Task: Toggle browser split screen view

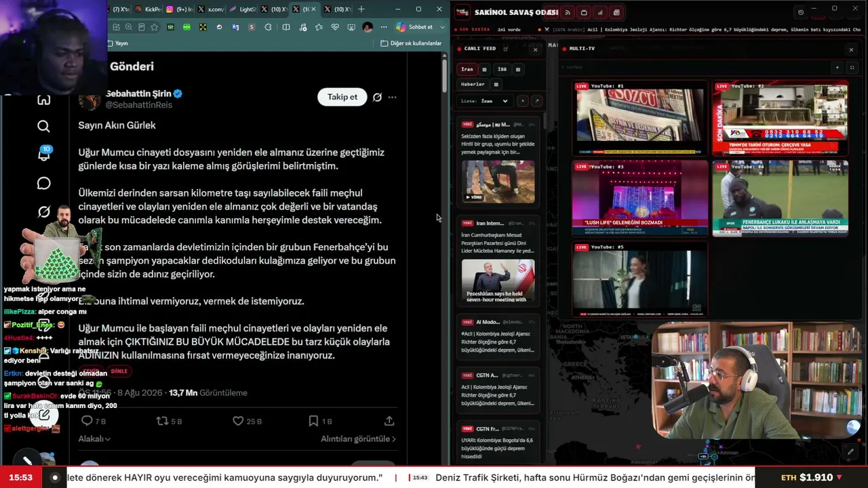Action: pos(286,27)
